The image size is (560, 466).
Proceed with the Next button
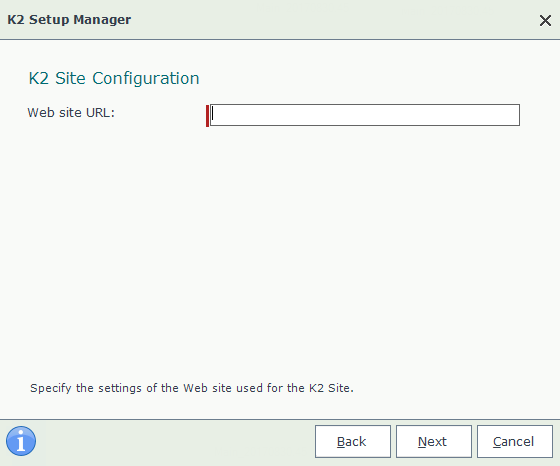pyautogui.click(x=434, y=441)
